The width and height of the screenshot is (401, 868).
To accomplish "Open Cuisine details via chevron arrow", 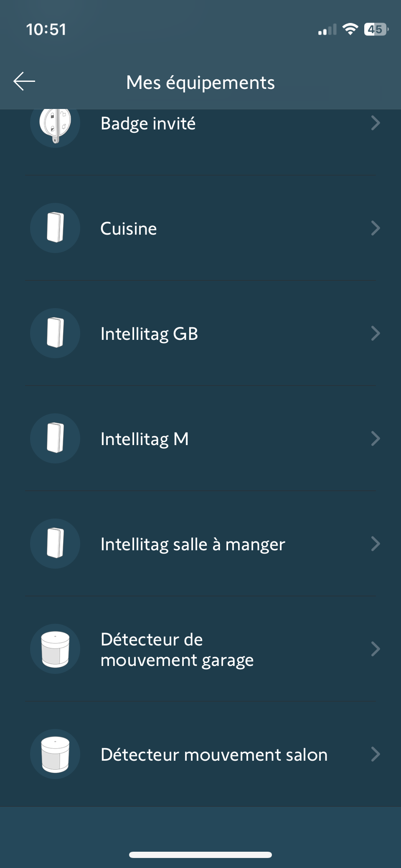I will click(x=375, y=228).
